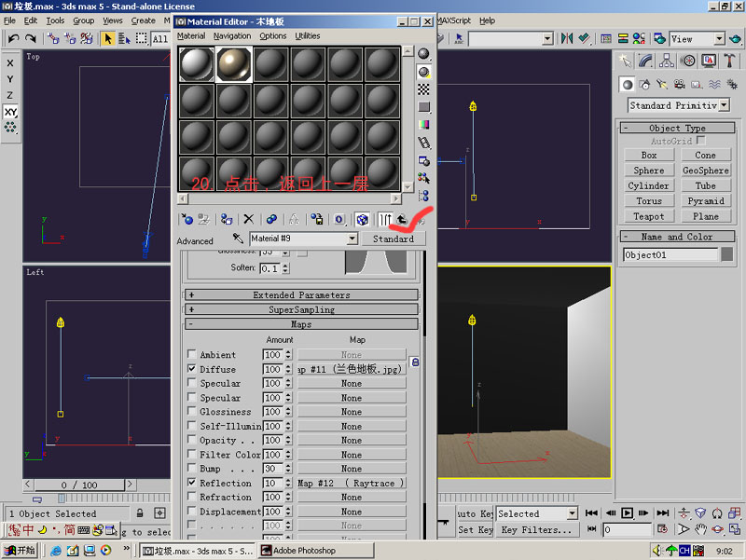Toggle Show Map in Viewport icon
Image resolution: width=746 pixels, height=560 pixels.
(x=363, y=219)
